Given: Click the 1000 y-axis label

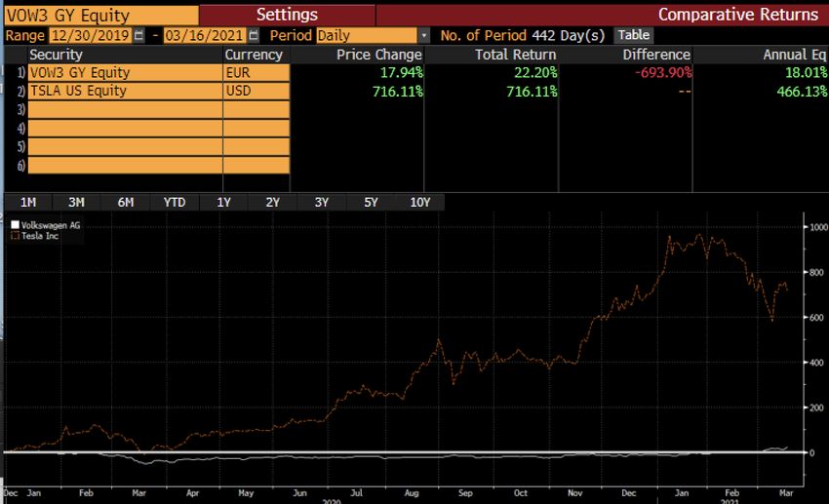Looking at the screenshot, I should click(x=819, y=227).
